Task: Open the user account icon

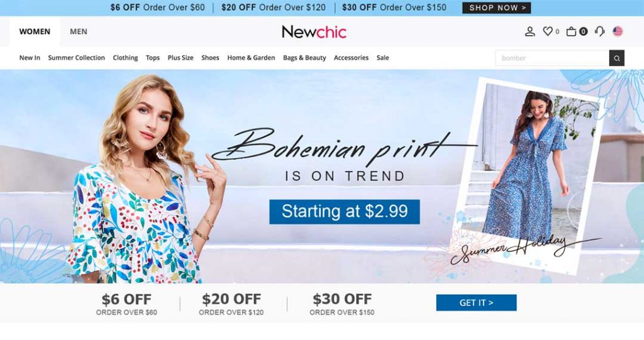Action: click(x=530, y=31)
